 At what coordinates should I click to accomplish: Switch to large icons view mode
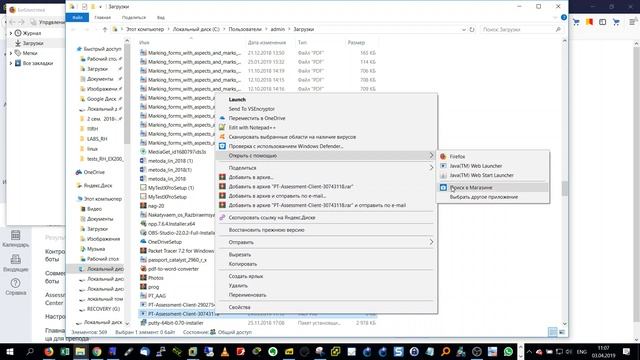(x=562, y=332)
